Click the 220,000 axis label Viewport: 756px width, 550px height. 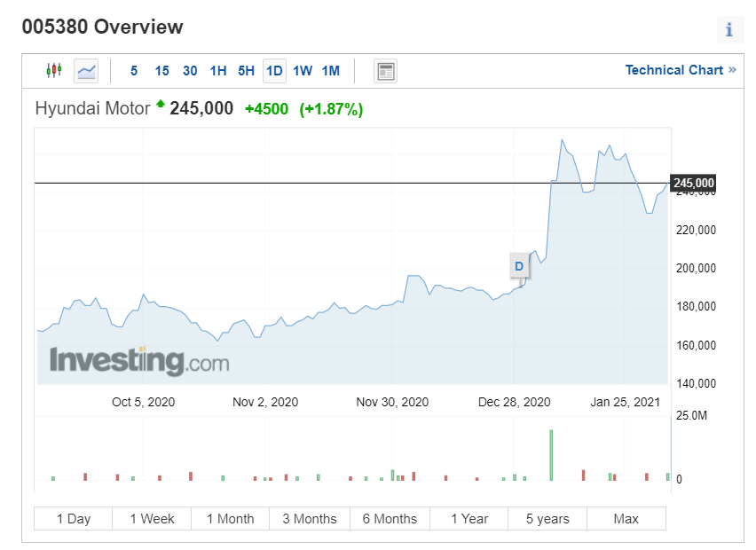(x=696, y=230)
